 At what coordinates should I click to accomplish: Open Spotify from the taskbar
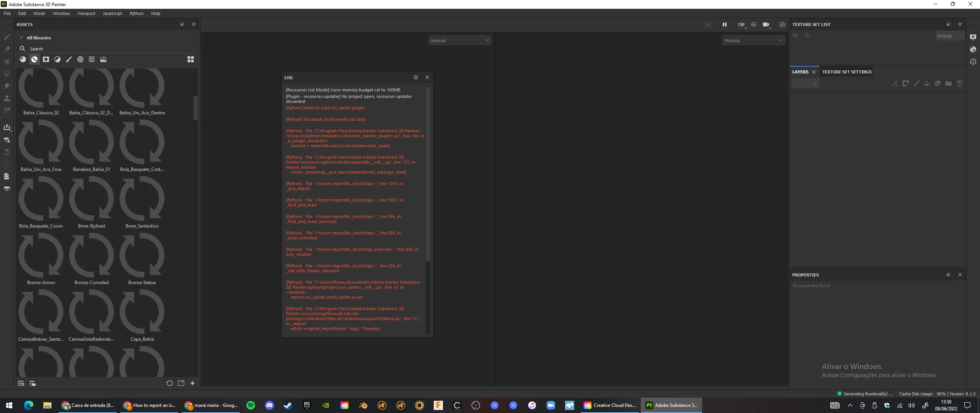pos(251,405)
